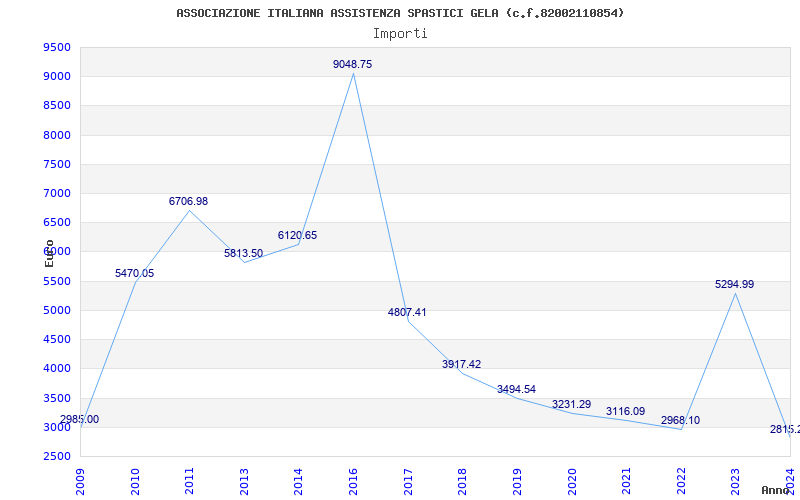Click the 2009 x-axis year label
The width and height of the screenshot is (800, 500).
point(80,481)
